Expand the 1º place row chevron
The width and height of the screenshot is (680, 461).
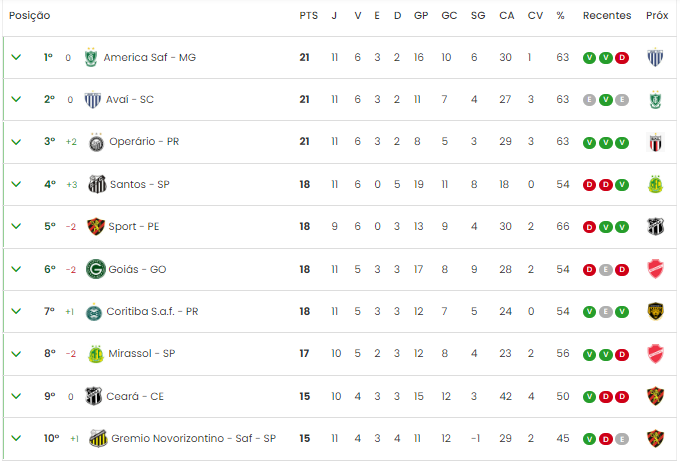pos(16,57)
